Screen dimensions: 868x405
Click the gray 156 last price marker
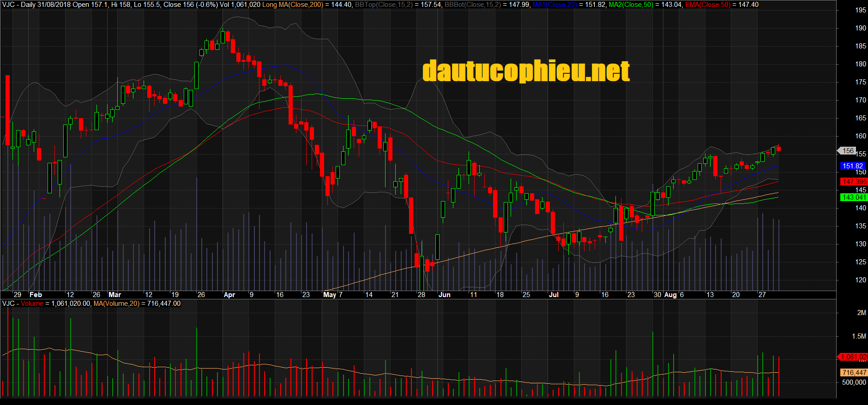[848, 151]
